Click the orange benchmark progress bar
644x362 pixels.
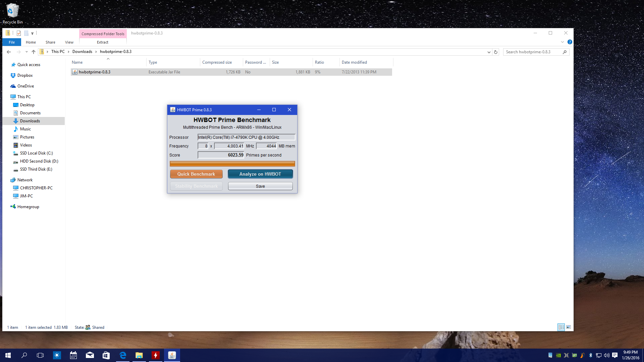click(232, 164)
